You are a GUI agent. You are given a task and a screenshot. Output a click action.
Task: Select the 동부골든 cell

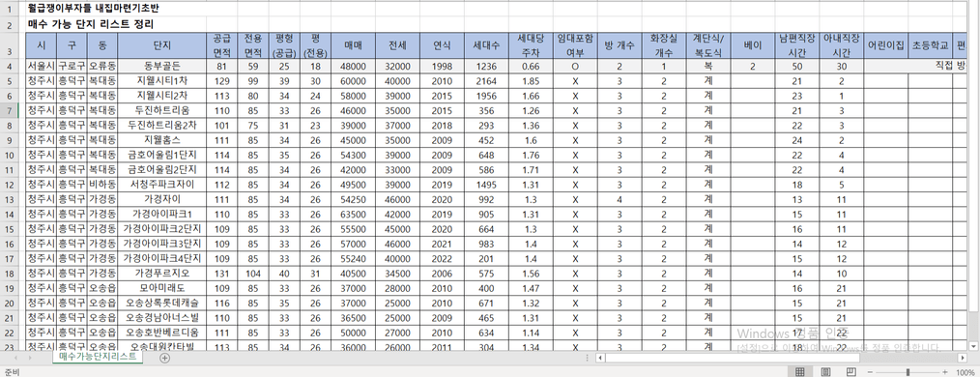(161, 66)
